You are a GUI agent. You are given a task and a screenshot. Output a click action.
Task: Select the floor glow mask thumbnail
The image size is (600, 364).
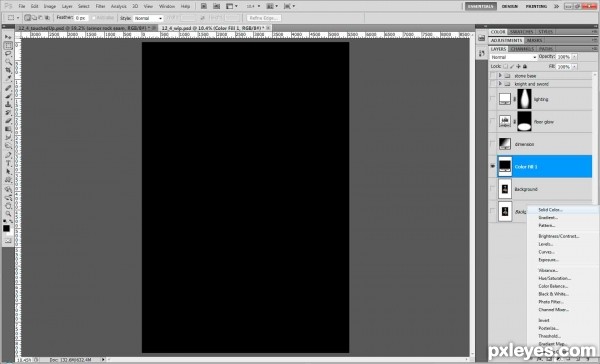coord(524,122)
